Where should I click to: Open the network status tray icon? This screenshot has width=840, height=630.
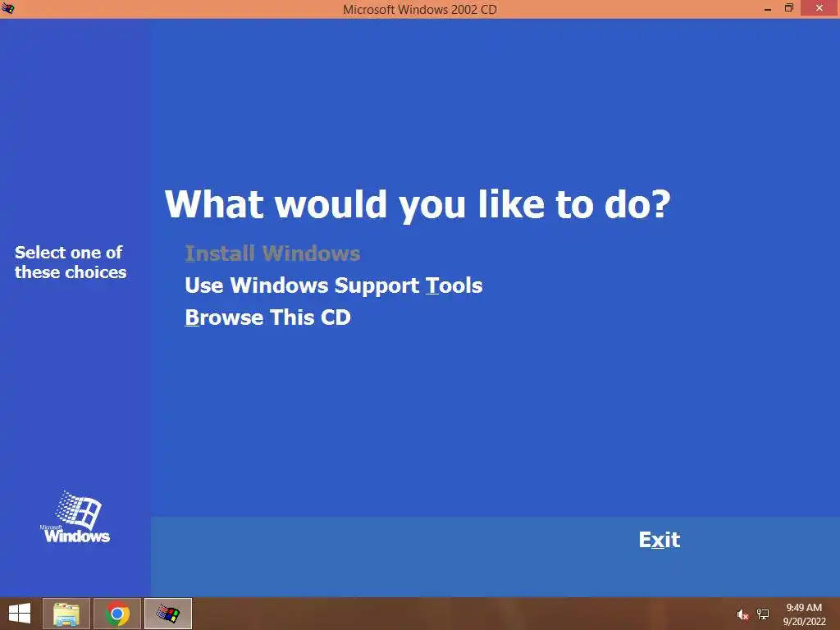click(763, 614)
